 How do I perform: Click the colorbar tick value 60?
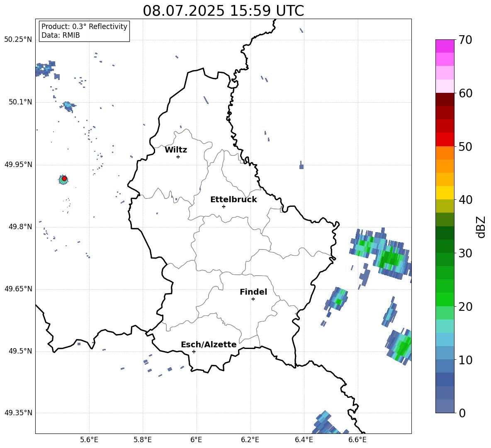(x=465, y=93)
